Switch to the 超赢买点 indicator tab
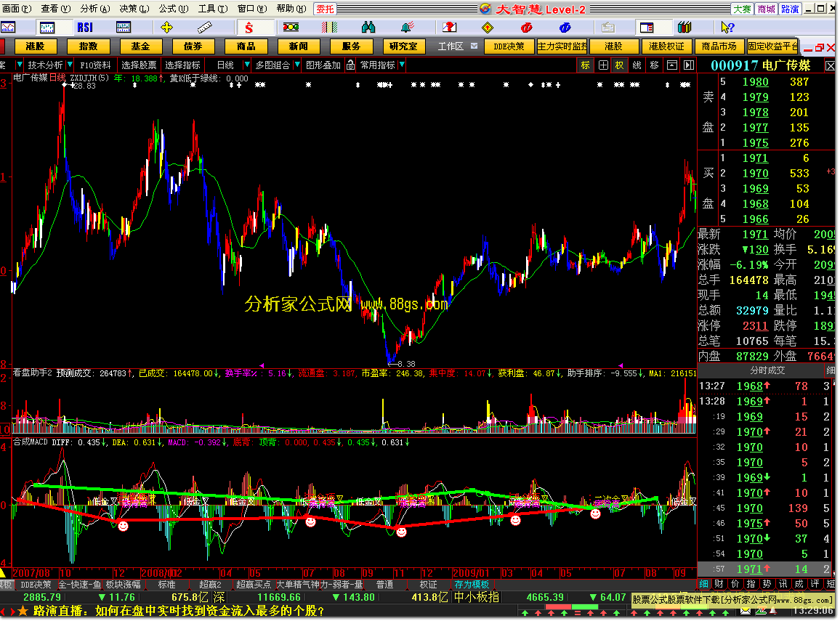The width and height of the screenshot is (840, 621). [254, 585]
